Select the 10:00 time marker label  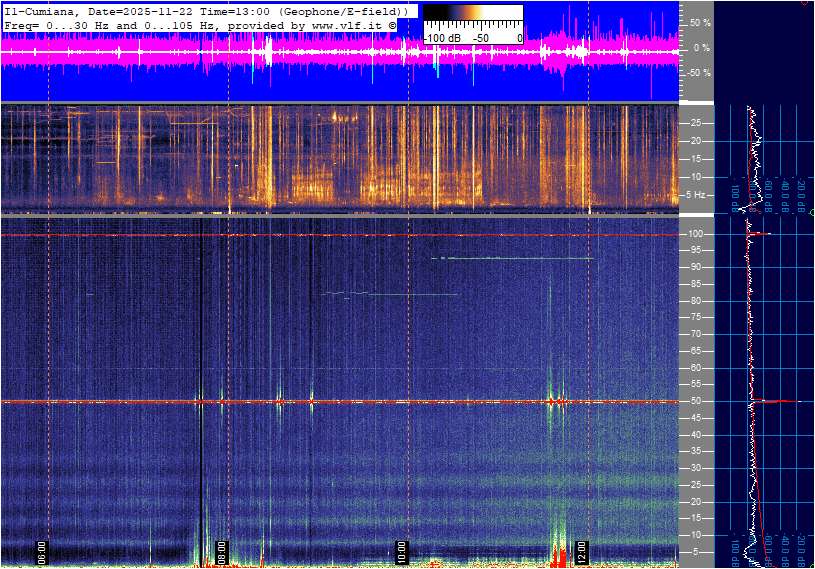click(401, 551)
